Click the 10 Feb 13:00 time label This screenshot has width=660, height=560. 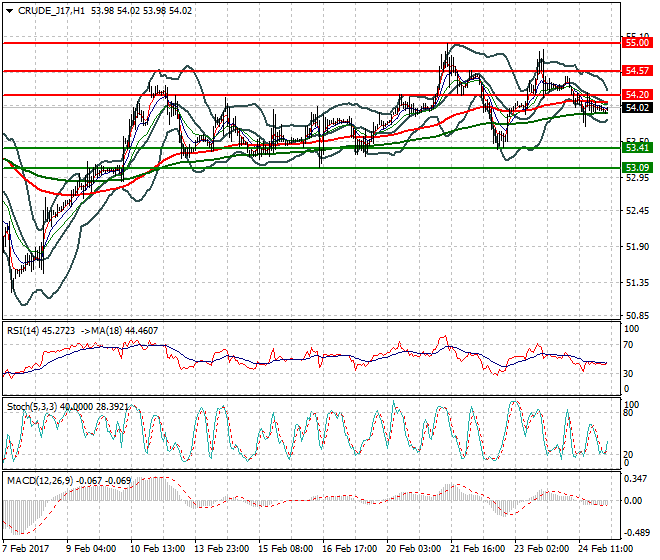157,549
